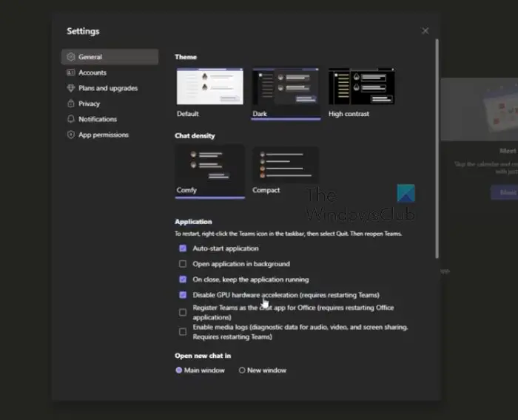Click the Notifications bell icon

coord(71,119)
